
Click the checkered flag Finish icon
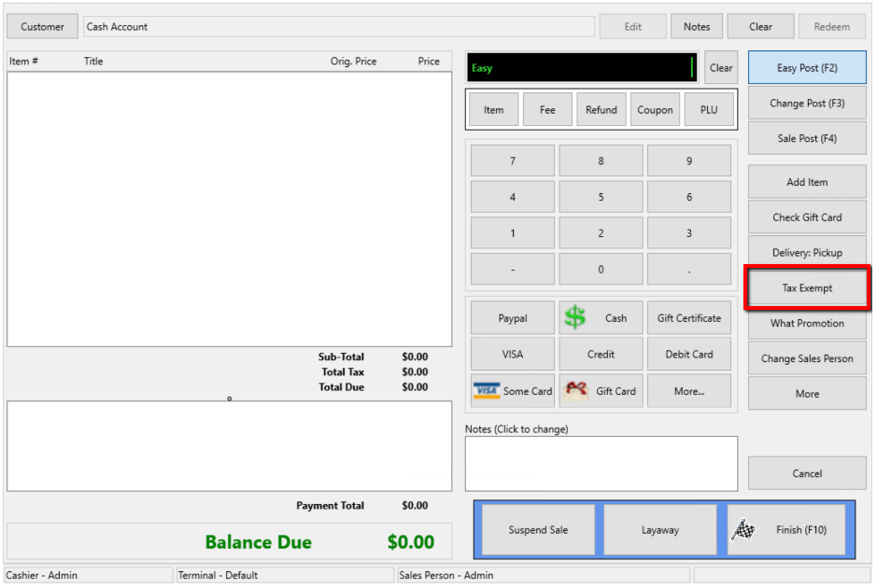pos(743,529)
